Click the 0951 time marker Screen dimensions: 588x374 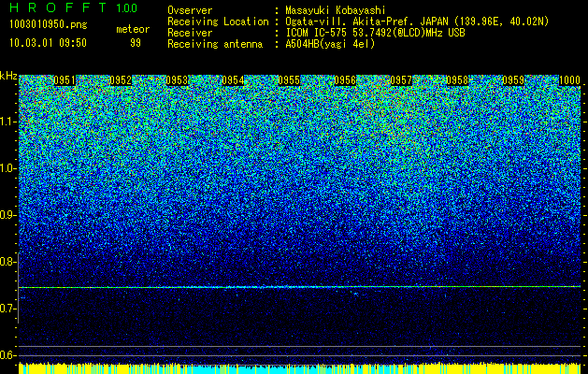(x=65, y=80)
